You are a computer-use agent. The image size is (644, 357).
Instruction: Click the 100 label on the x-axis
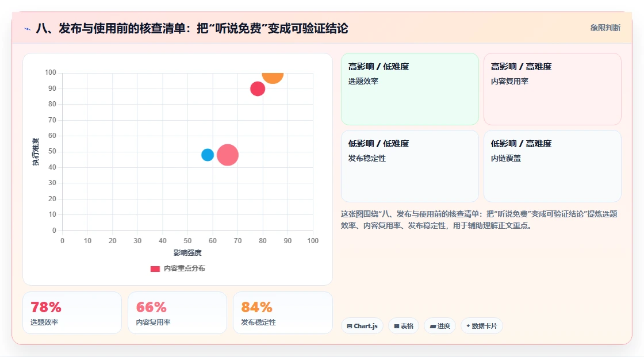(313, 241)
